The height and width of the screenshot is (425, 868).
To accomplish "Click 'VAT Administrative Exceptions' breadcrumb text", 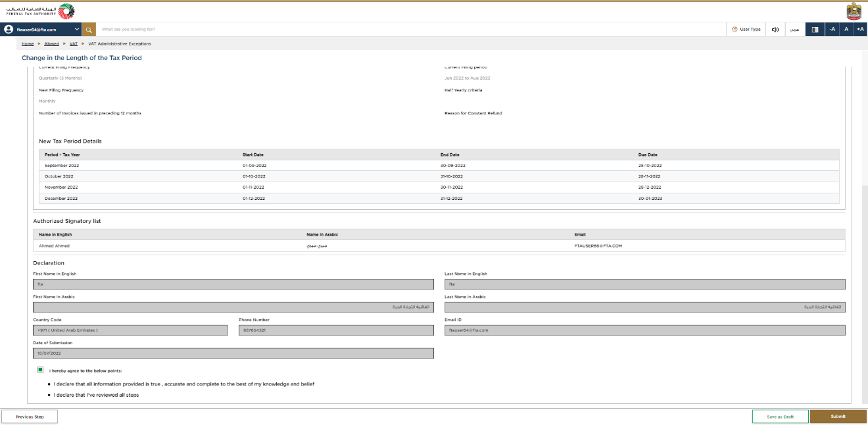I will coord(120,44).
